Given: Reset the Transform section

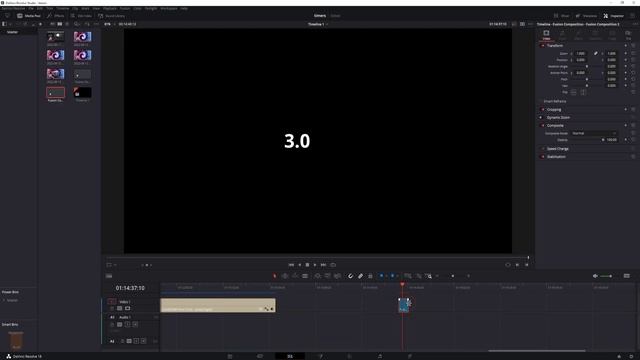Looking at the screenshot, I should (633, 46).
